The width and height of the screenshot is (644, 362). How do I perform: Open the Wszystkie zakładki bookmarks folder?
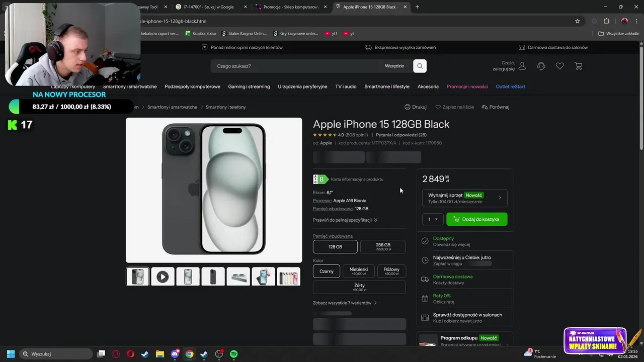619,34
